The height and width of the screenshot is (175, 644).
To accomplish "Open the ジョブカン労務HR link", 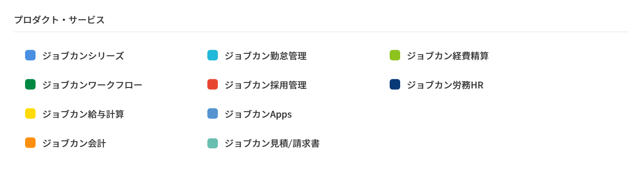I will pos(445,85).
